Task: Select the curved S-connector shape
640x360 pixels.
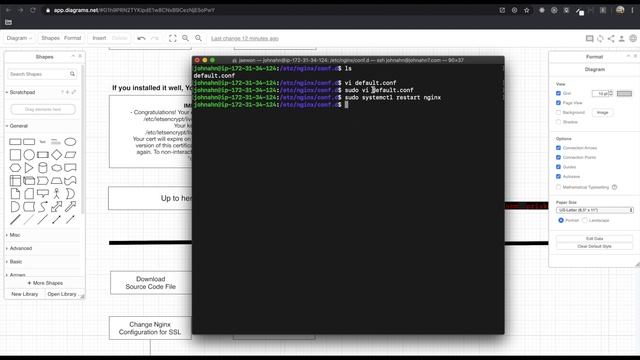Action: coord(42,207)
